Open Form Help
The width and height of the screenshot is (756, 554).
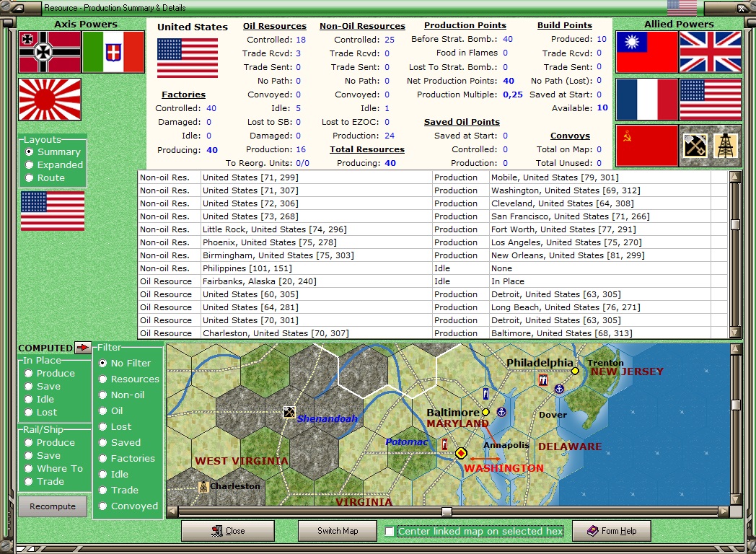[x=611, y=531]
